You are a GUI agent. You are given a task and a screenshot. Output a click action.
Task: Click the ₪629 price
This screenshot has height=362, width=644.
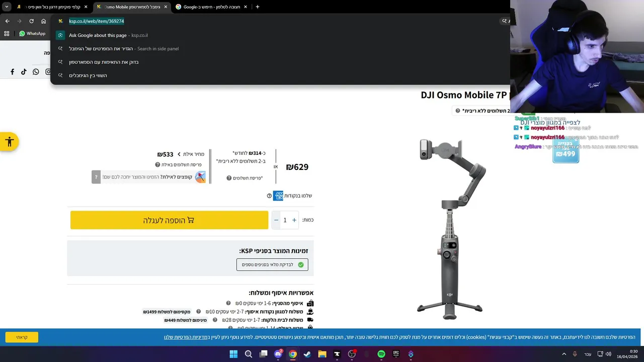click(297, 167)
